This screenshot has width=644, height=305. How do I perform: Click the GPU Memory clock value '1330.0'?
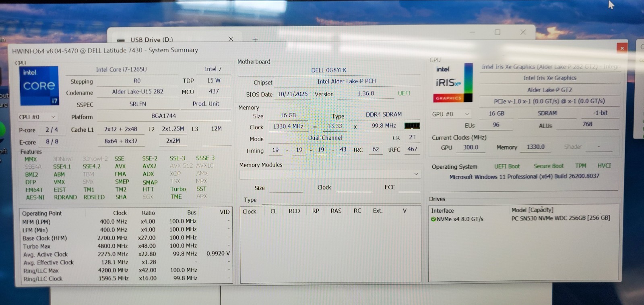pos(535,147)
